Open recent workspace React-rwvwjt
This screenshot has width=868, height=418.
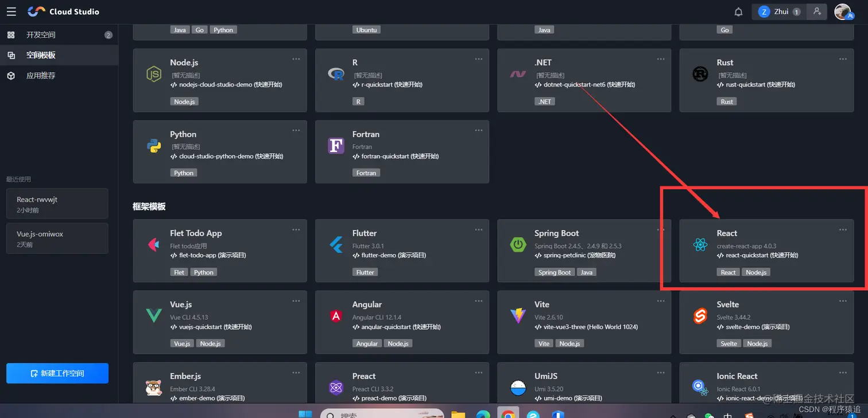point(57,204)
